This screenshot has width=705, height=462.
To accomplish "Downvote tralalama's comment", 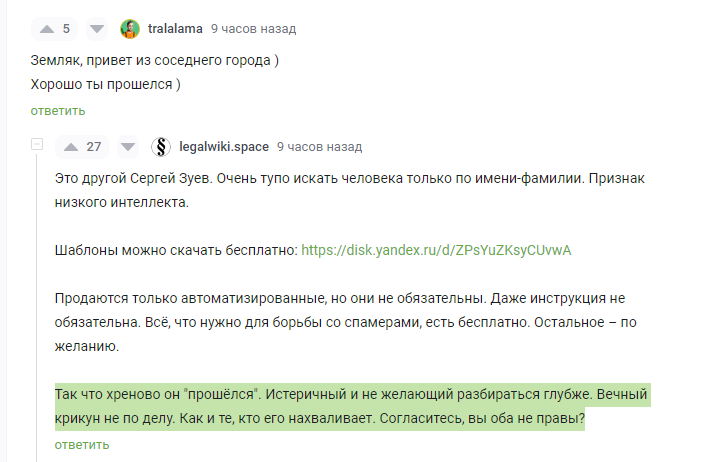I will (x=96, y=29).
